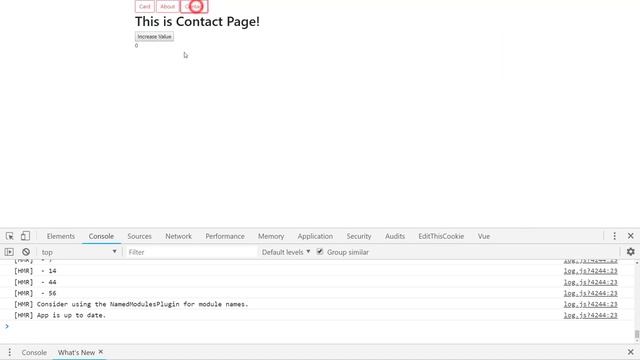640x360 pixels.
Task: Select the Console drawer tab
Action: pyautogui.click(x=34, y=352)
